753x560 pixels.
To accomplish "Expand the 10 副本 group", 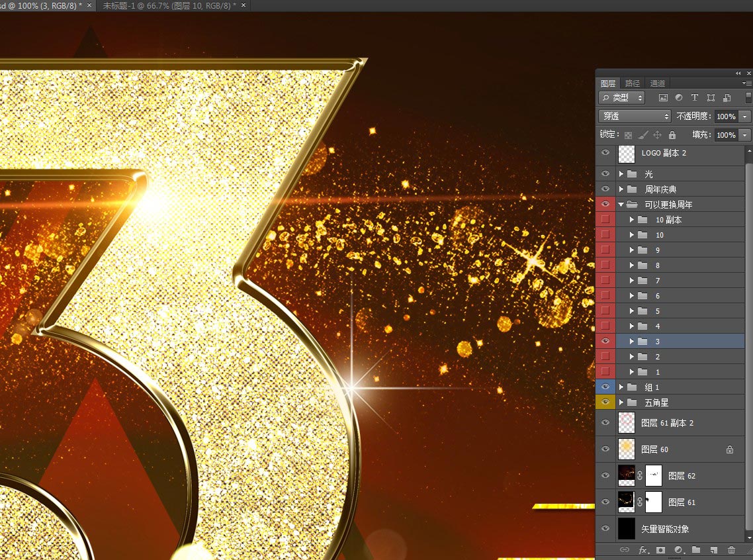I will 632,220.
